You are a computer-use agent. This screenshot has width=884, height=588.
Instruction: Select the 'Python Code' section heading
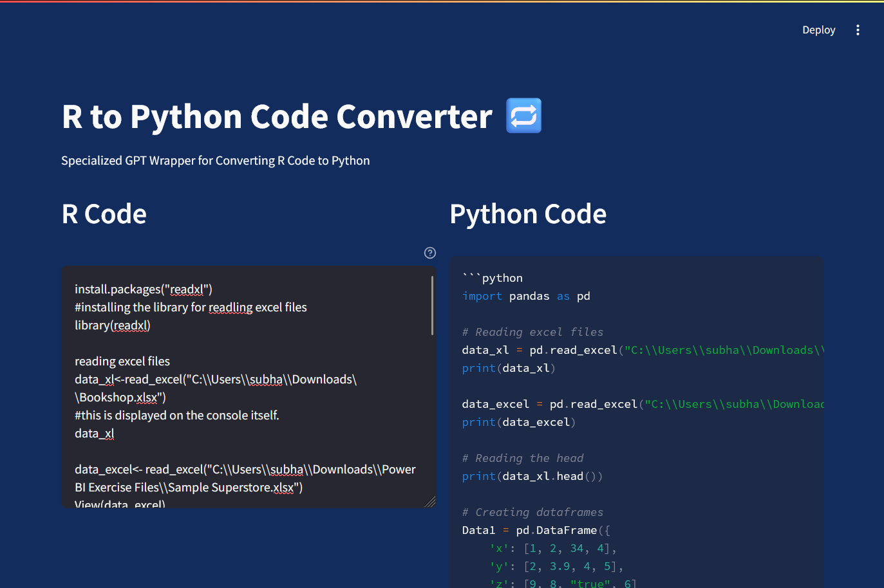coord(528,214)
